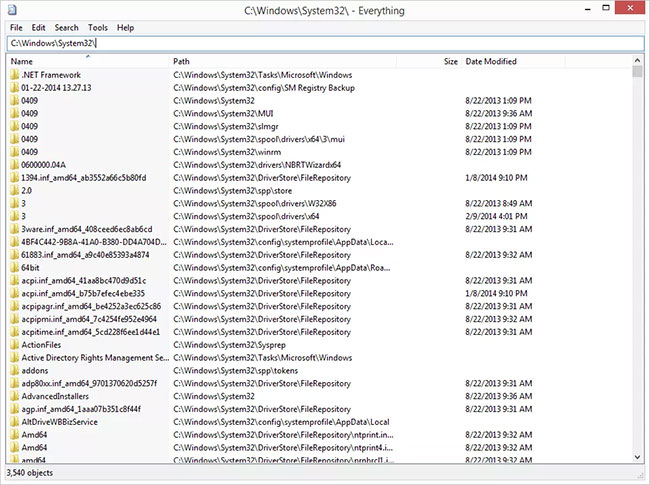Click the Path column header

[x=283, y=61]
